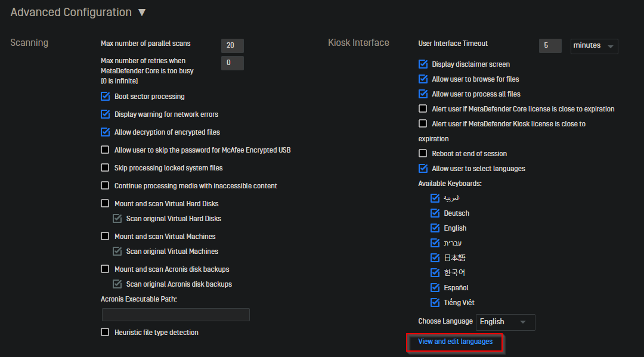Uncheck Display warning for network errors

[105, 114]
